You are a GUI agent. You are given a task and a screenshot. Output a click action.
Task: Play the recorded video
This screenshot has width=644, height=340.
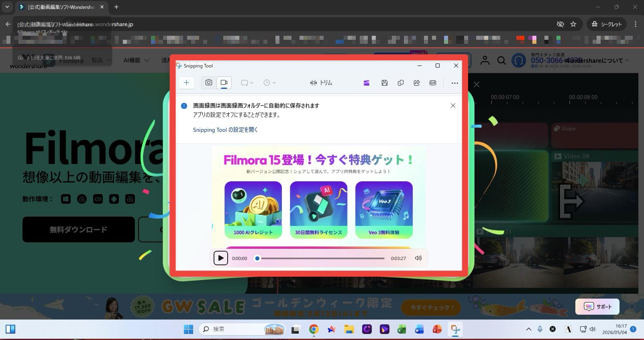(x=220, y=258)
